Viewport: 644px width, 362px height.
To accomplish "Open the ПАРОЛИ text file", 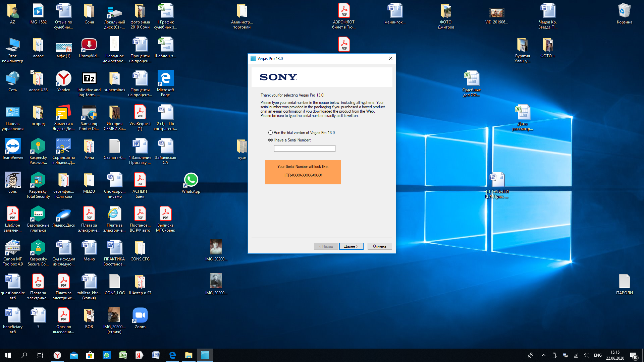I will [624, 285].
